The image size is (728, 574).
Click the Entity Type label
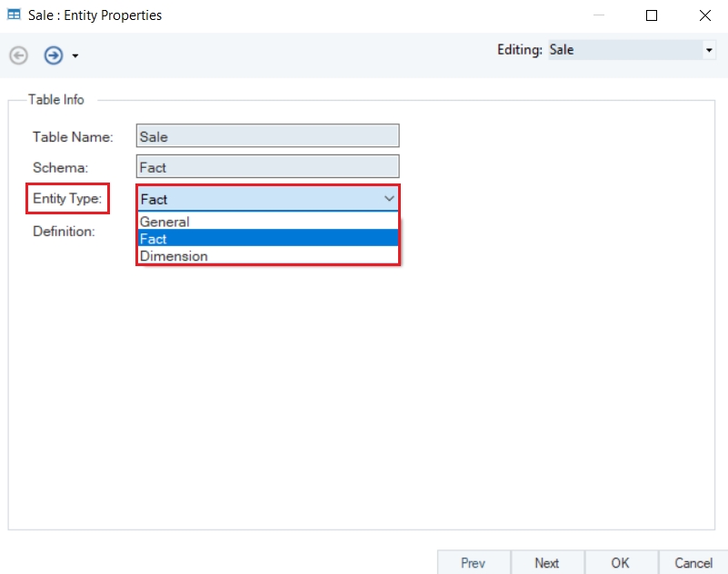(67, 199)
